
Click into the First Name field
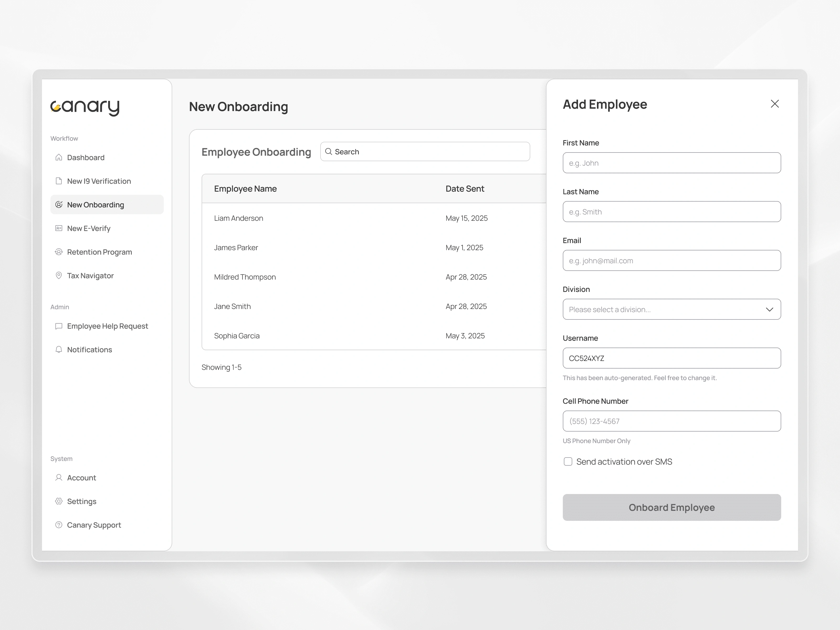[671, 163]
